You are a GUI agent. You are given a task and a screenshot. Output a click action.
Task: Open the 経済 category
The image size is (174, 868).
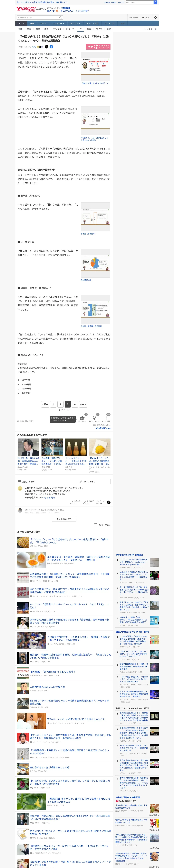point(46,29)
